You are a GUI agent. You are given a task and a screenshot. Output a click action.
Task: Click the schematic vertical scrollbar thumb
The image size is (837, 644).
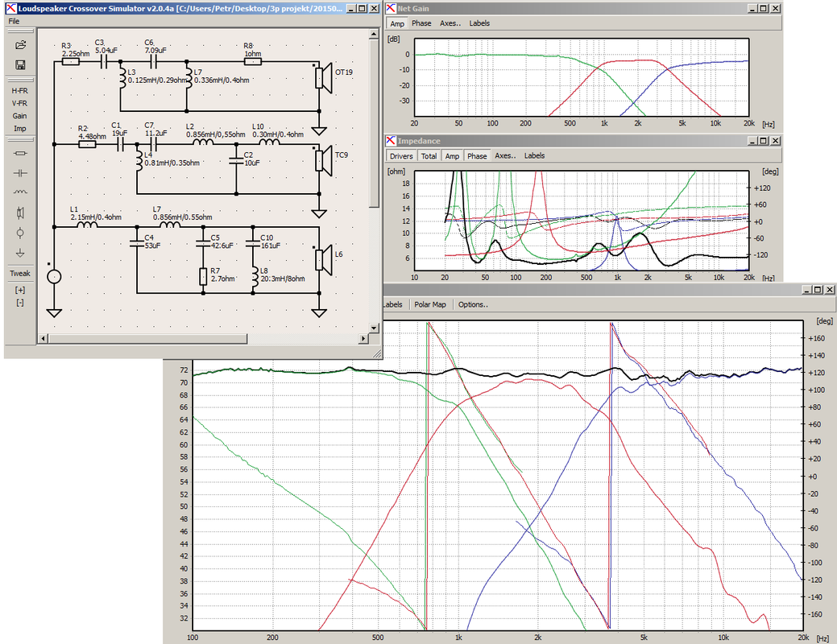(x=374, y=124)
